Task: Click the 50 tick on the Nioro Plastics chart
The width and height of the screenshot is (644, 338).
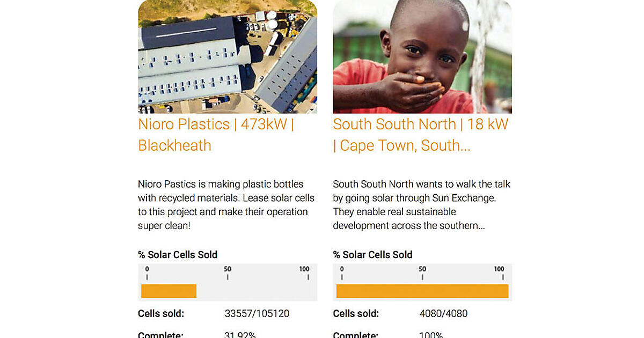Action: (x=228, y=273)
